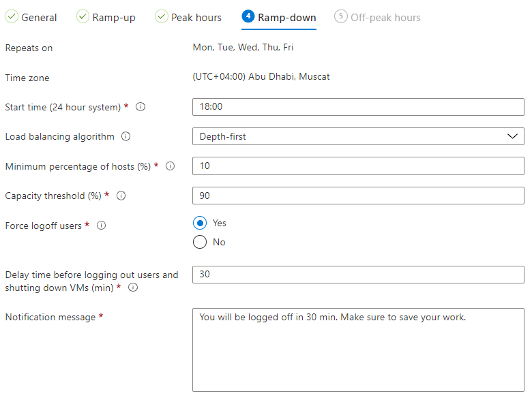Screen dimensions: 532x400
Task: Expand the Depth-first dropdown chevron
Action: coord(513,136)
